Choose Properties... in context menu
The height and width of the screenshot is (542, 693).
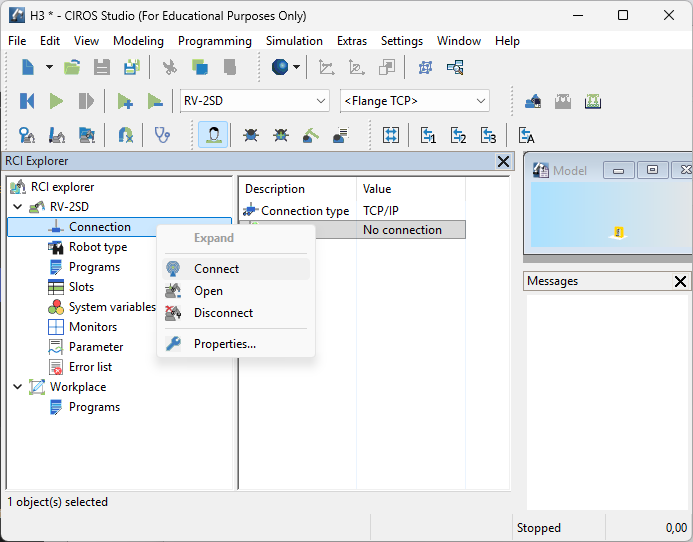[236, 344]
